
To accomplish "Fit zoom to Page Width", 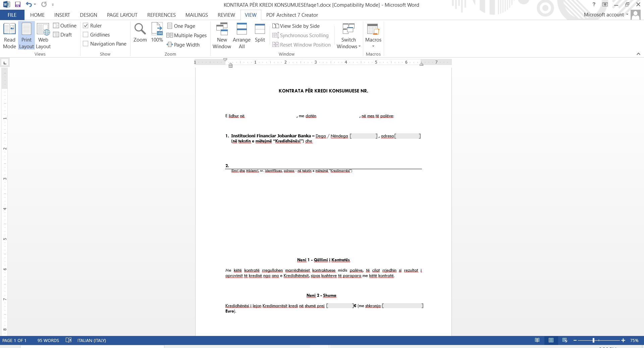I will click(183, 45).
